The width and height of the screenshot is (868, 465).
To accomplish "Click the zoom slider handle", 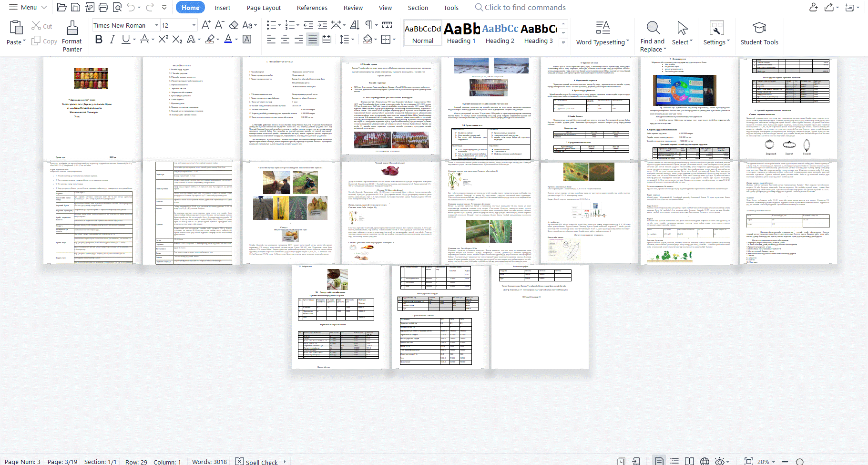I will pyautogui.click(x=800, y=461).
